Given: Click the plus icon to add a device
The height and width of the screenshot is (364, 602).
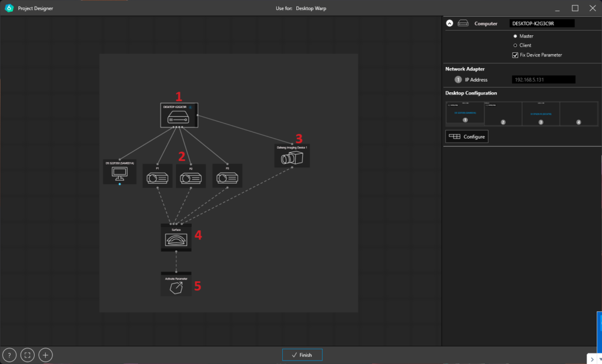Looking at the screenshot, I should [x=45, y=355].
